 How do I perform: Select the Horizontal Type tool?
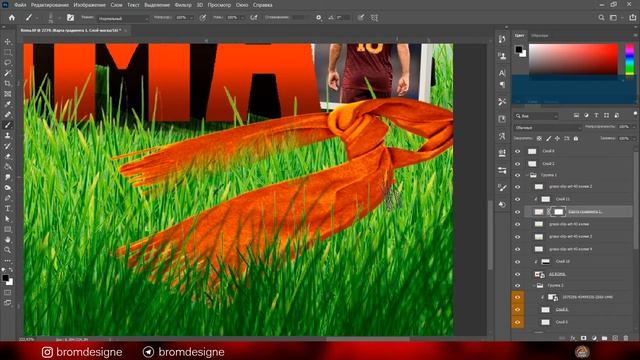tap(8, 208)
